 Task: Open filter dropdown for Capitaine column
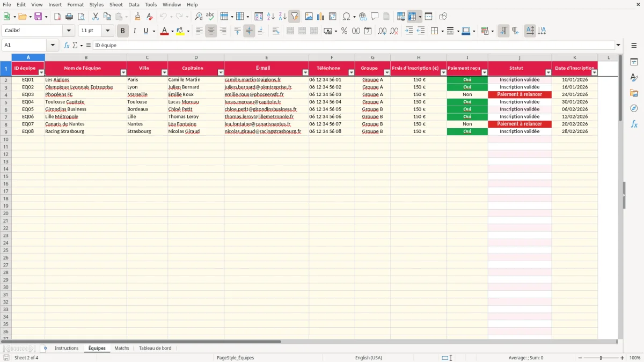[x=221, y=72]
